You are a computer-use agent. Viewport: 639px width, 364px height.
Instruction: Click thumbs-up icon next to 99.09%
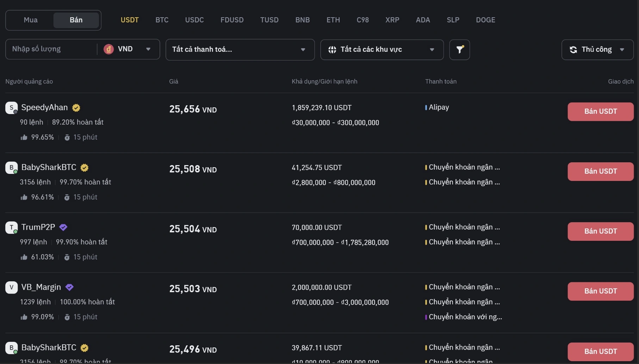click(x=24, y=317)
